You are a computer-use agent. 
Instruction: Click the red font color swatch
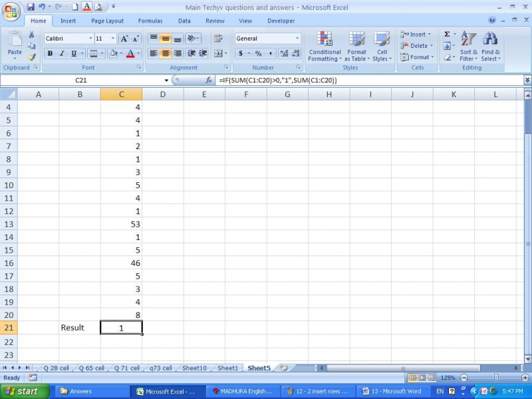pyautogui.click(x=130, y=54)
